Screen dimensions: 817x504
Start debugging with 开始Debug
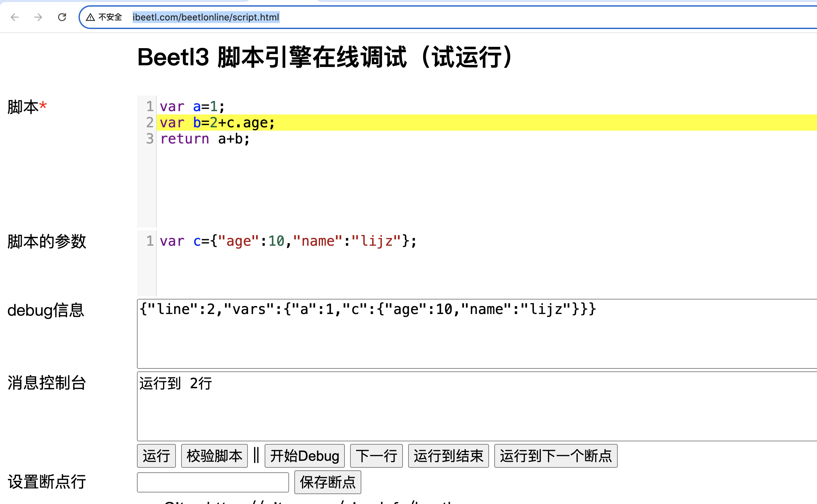[304, 456]
